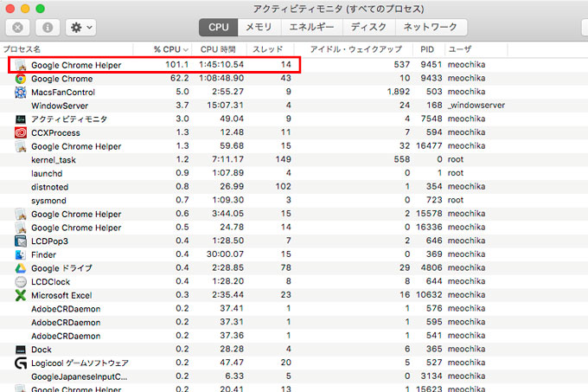Click the アクティビティモニタ process icon

click(x=21, y=119)
